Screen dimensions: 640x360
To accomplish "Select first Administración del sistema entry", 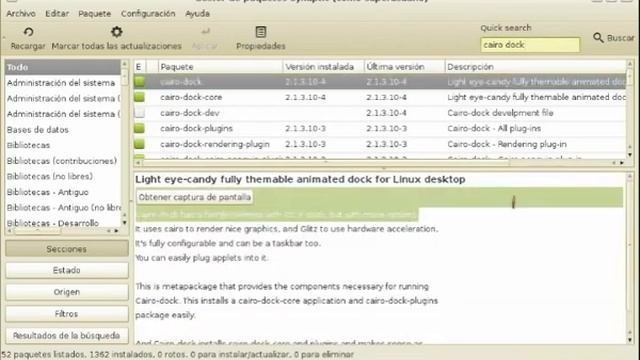I will tap(63, 83).
